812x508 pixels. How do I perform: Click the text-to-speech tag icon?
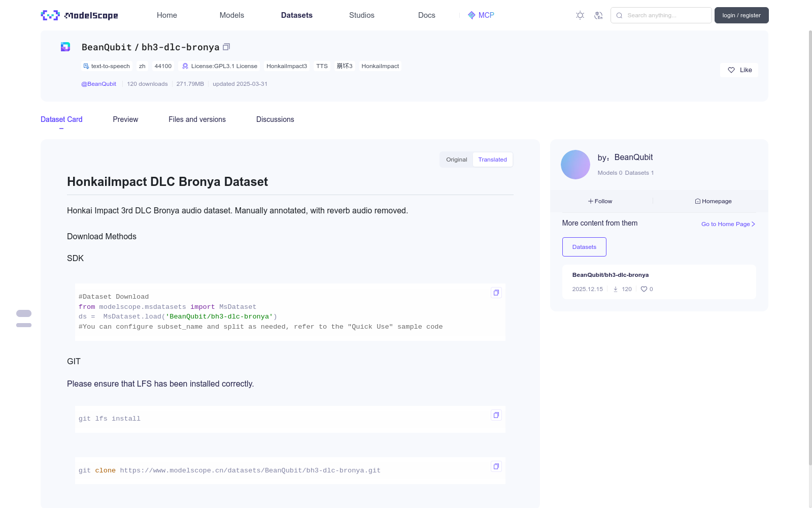tap(86, 66)
